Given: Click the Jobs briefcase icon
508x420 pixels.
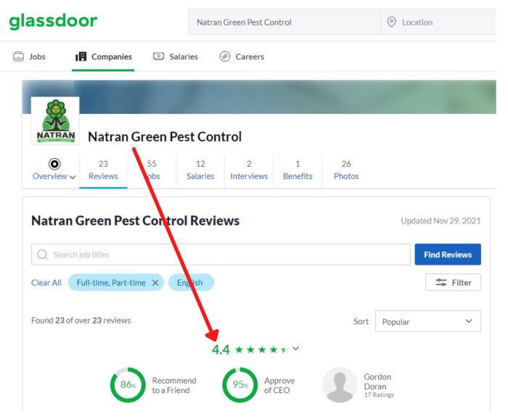Looking at the screenshot, I should 18,57.
